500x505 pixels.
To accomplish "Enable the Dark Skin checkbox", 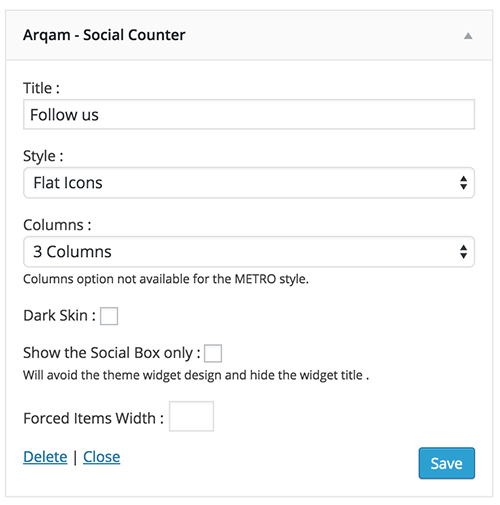I will (109, 316).
